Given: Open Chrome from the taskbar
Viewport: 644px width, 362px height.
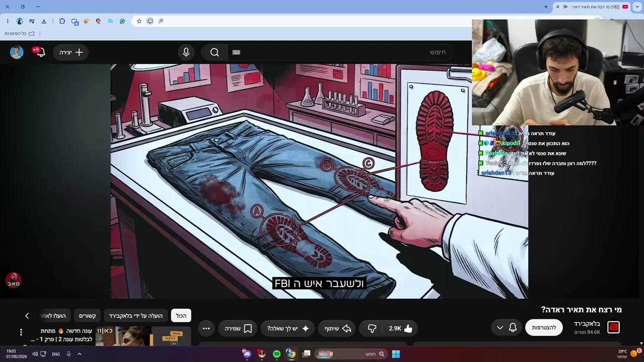Looking at the screenshot, I should (x=291, y=354).
